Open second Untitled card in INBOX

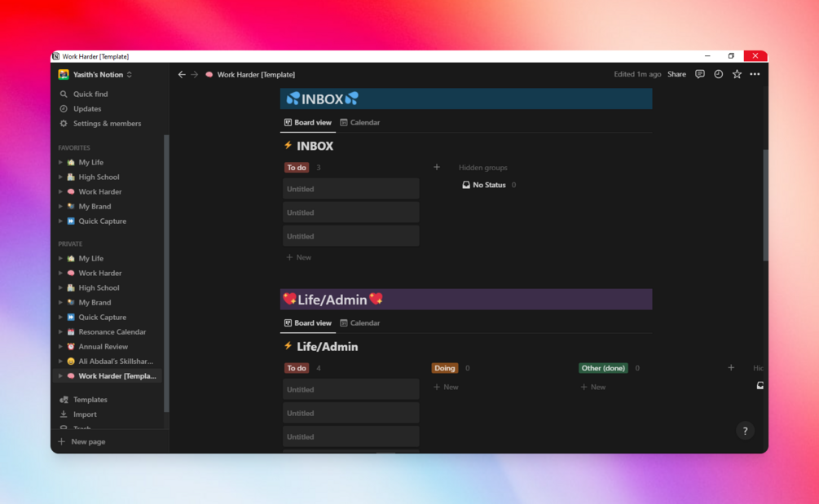coord(351,213)
